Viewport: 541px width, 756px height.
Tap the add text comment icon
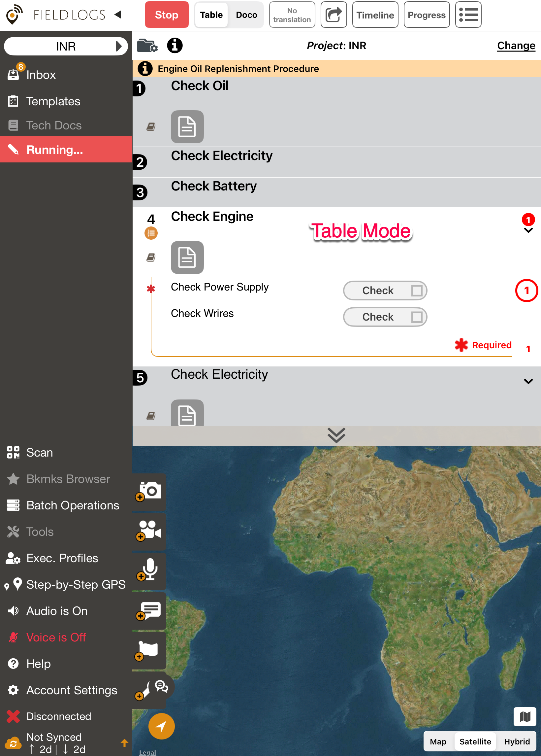click(149, 611)
